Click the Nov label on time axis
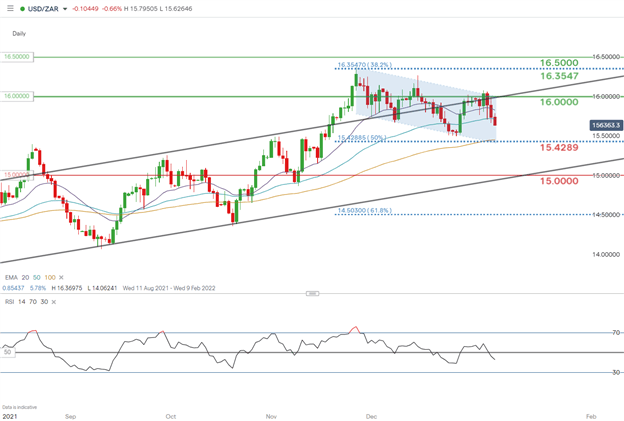Screen dimensions: 624x421 pyautogui.click(x=271, y=417)
